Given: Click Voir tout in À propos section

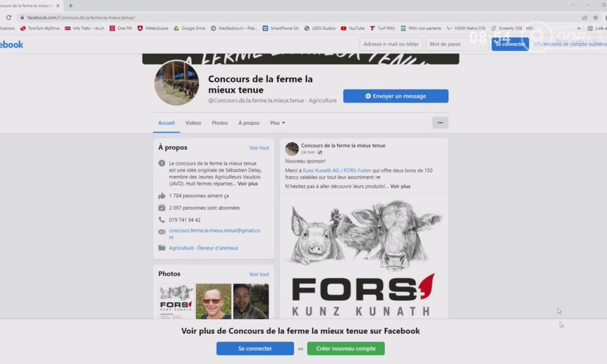Looking at the screenshot, I should 259,148.
